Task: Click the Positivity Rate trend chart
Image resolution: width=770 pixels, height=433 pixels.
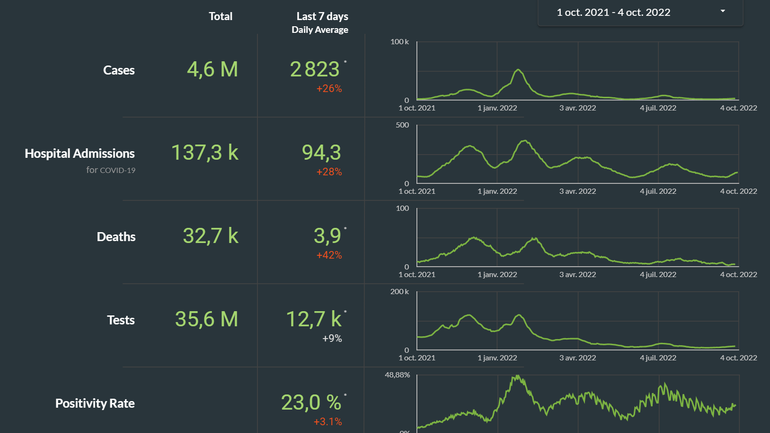Action: tap(575, 405)
